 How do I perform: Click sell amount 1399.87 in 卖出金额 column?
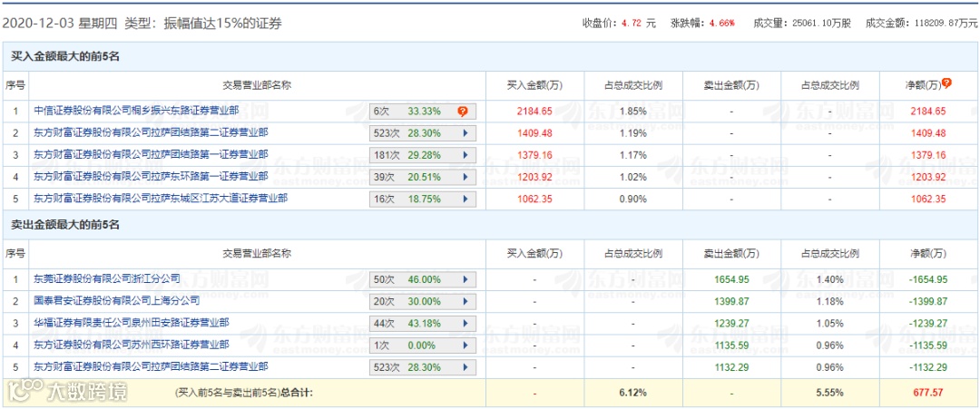730,302
